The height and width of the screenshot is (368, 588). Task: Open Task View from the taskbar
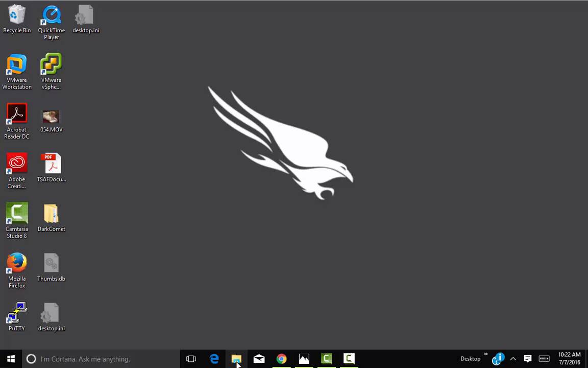[191, 359]
